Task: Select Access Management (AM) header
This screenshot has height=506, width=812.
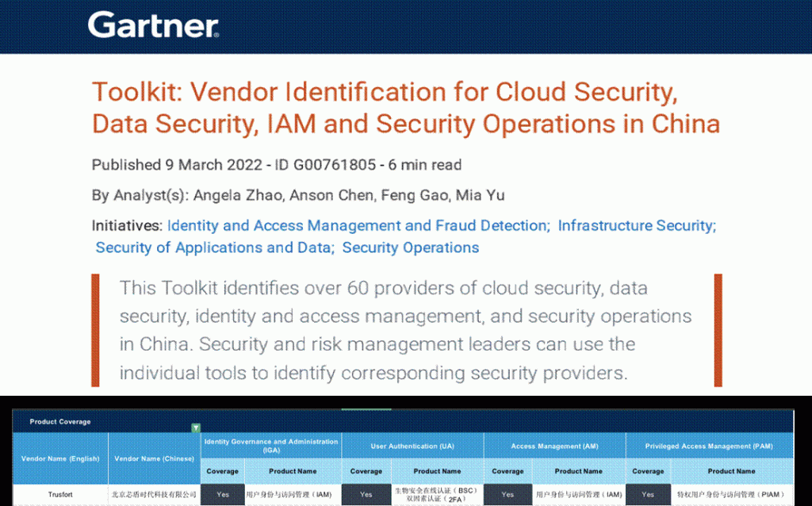Action: click(554, 446)
